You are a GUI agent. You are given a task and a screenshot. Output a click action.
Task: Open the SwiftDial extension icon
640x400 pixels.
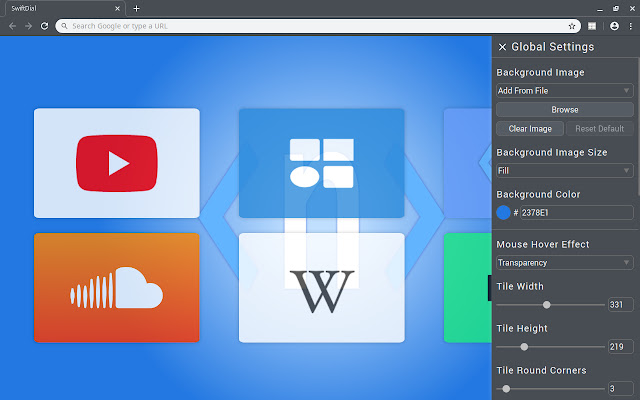[592, 26]
